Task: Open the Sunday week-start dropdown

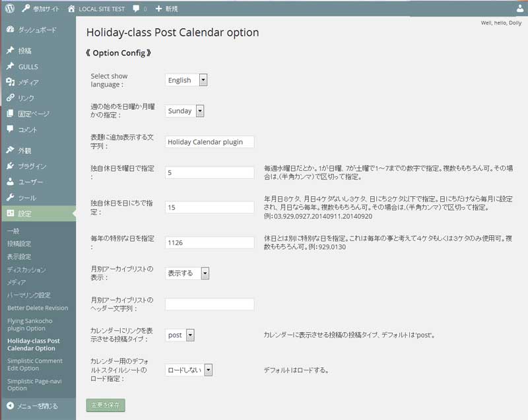Action: coord(185,111)
